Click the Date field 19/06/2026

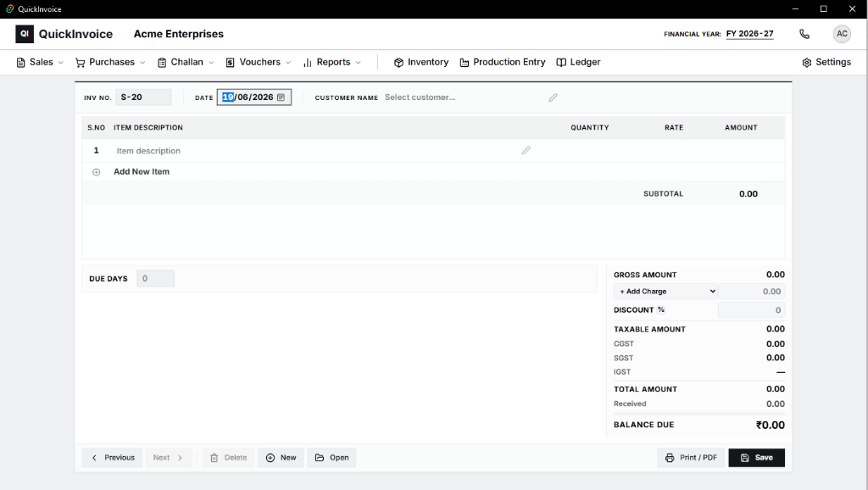click(x=254, y=97)
